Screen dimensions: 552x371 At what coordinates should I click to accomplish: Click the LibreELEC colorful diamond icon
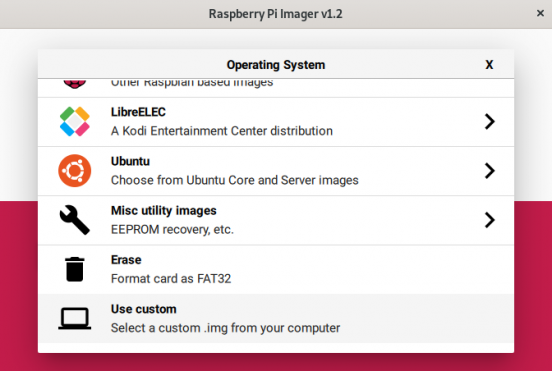click(75, 121)
